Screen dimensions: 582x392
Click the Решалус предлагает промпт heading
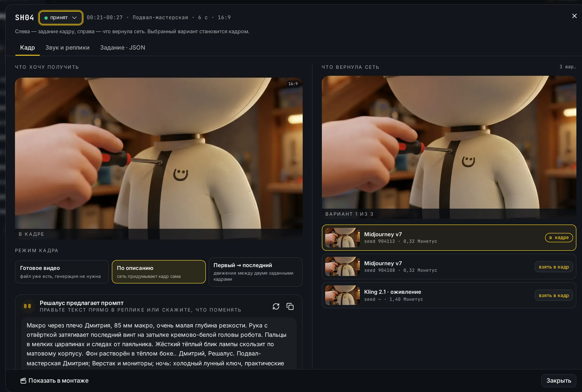[x=81, y=303]
